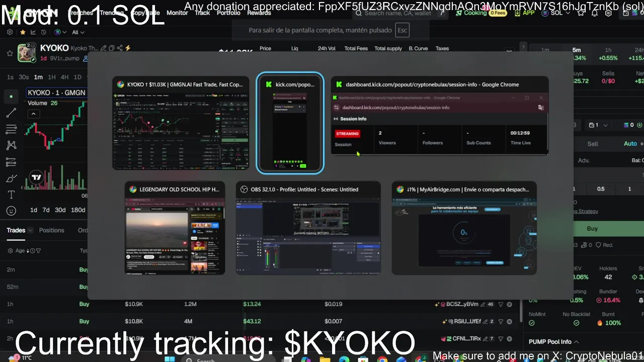The width and height of the screenshot is (644, 362).
Task: Copy the token address using copy icon
Action: click(x=112, y=48)
